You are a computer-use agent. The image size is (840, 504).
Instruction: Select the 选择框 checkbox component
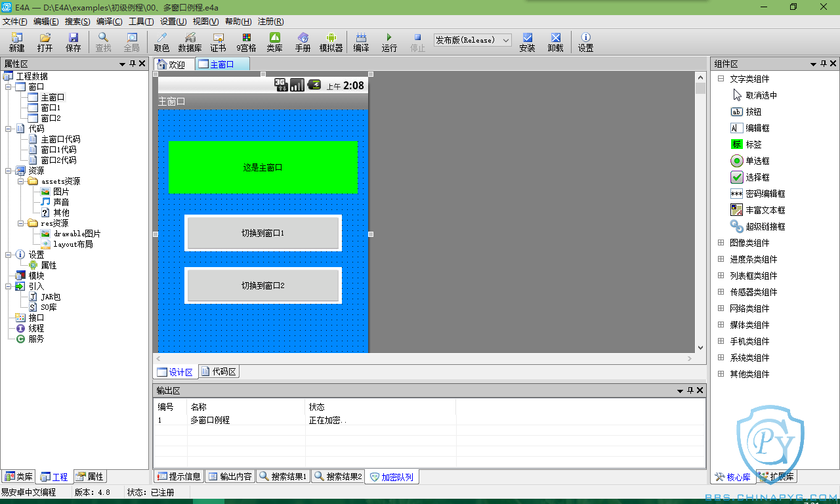click(750, 177)
